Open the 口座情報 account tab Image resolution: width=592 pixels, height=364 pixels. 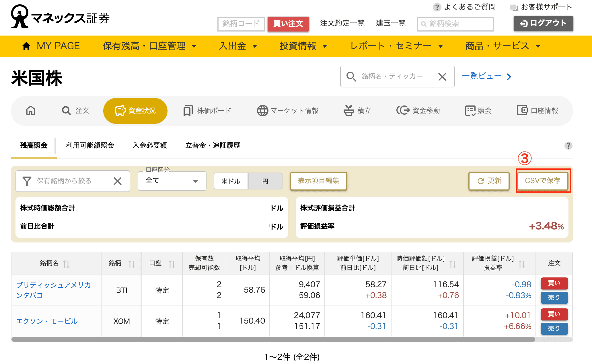pyautogui.click(x=538, y=111)
